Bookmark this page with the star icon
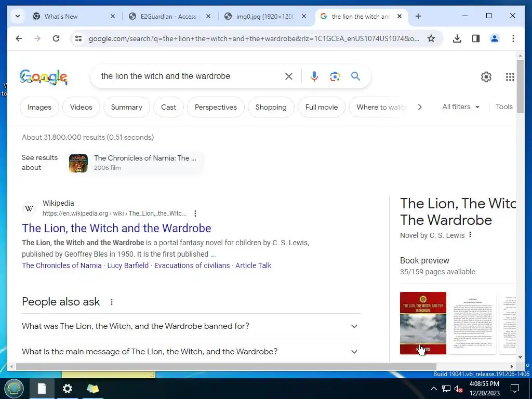 point(431,38)
